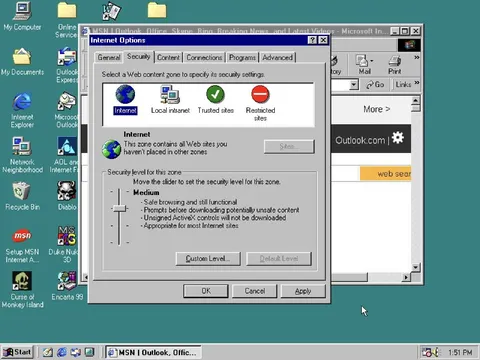Select the Local intranet zone icon
This screenshot has width=480, height=360.
tap(170, 95)
